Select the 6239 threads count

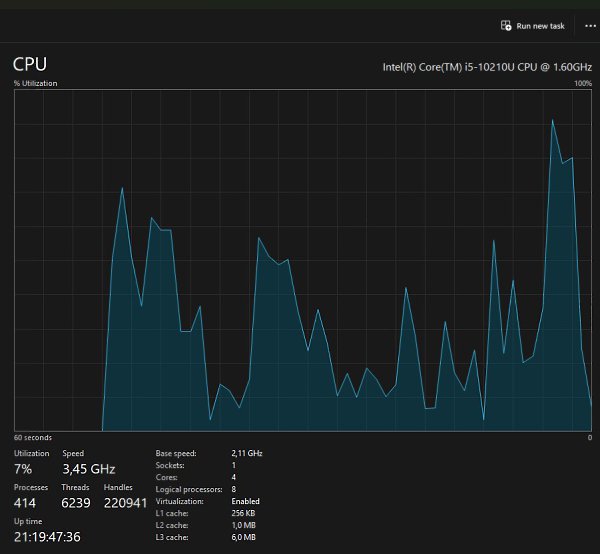click(76, 502)
